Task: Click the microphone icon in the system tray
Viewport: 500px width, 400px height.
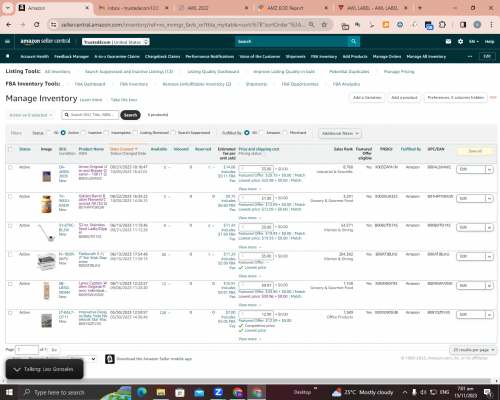Action: (x=414, y=392)
